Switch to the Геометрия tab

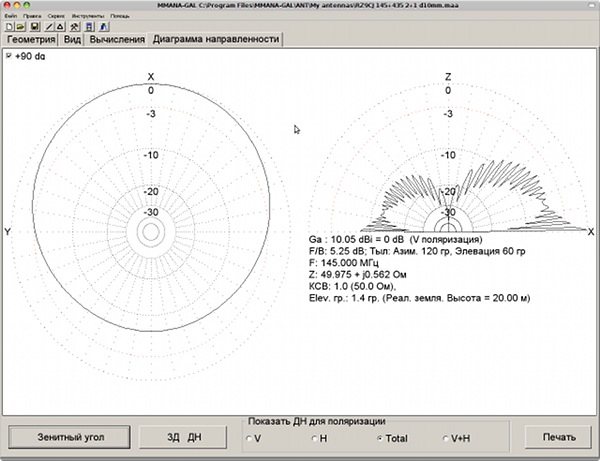30,40
